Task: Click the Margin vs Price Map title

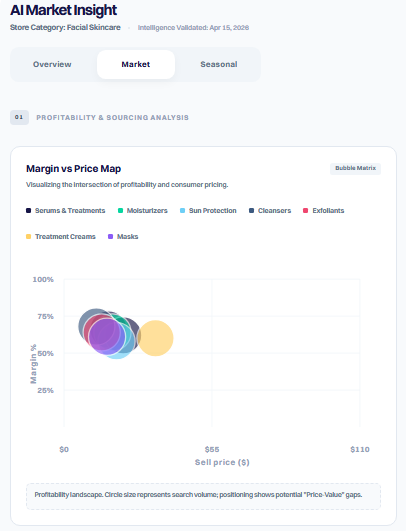Action: click(x=73, y=169)
